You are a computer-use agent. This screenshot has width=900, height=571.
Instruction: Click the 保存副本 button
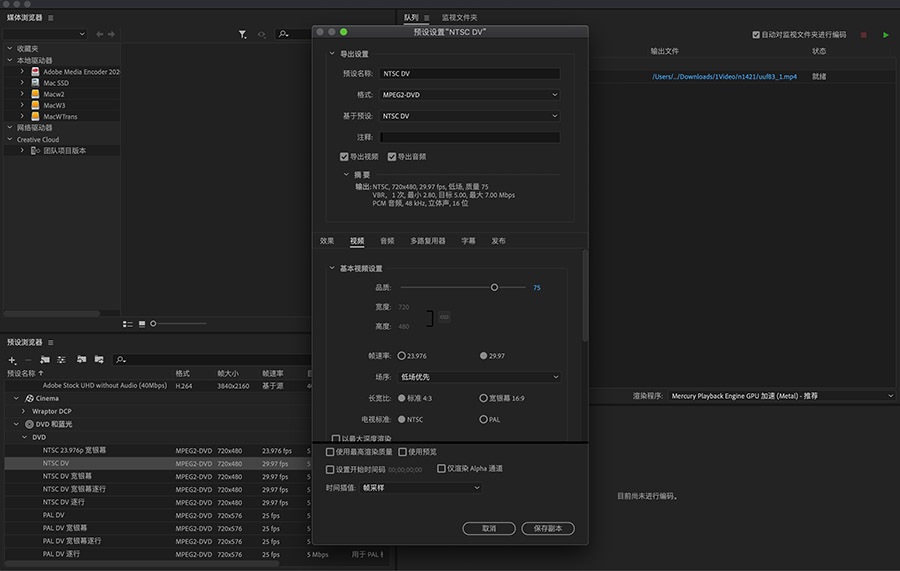coord(548,529)
